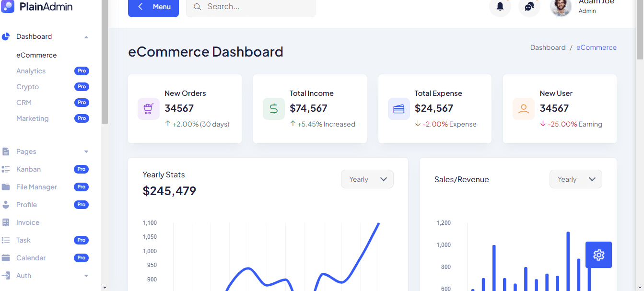This screenshot has width=644, height=291.
Task: Click the Menu collapse button
Action: point(153,7)
